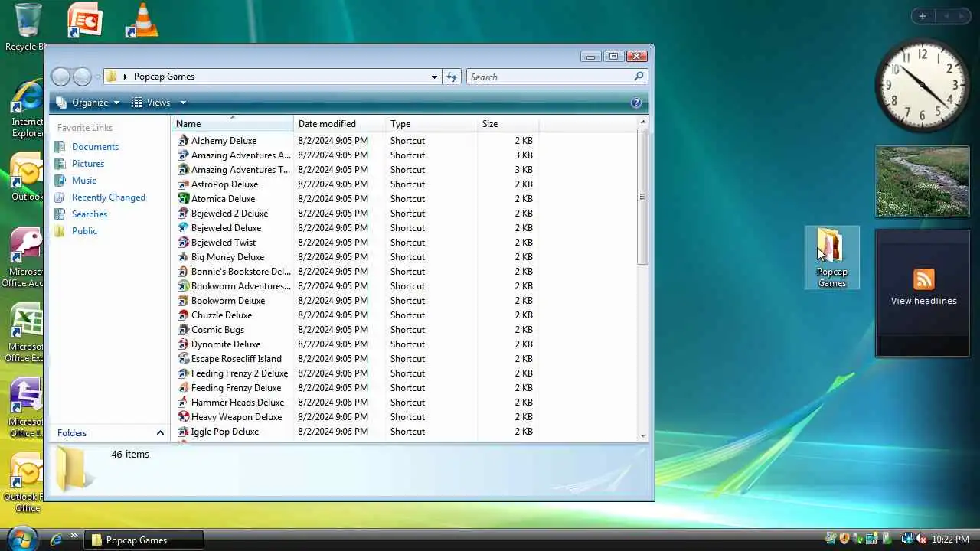Open the Help question mark icon
980x551 pixels.
pyautogui.click(x=635, y=103)
